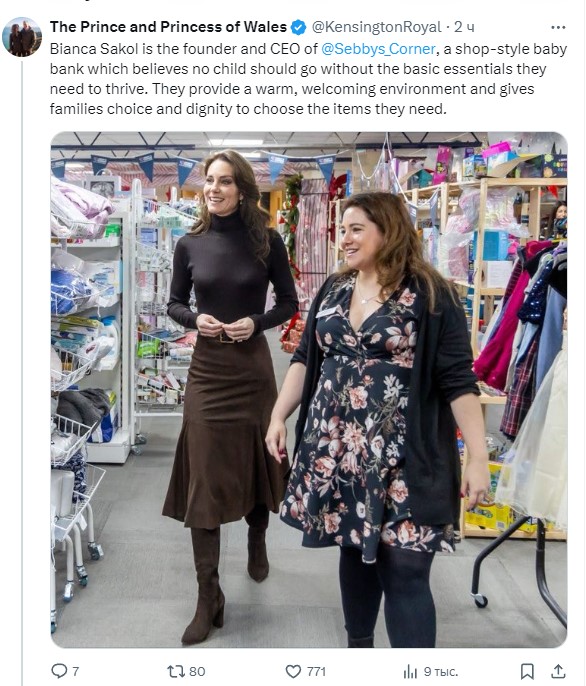Open the three-dot more options menu
Image resolution: width=586 pixels, height=686 pixels.
(x=558, y=27)
